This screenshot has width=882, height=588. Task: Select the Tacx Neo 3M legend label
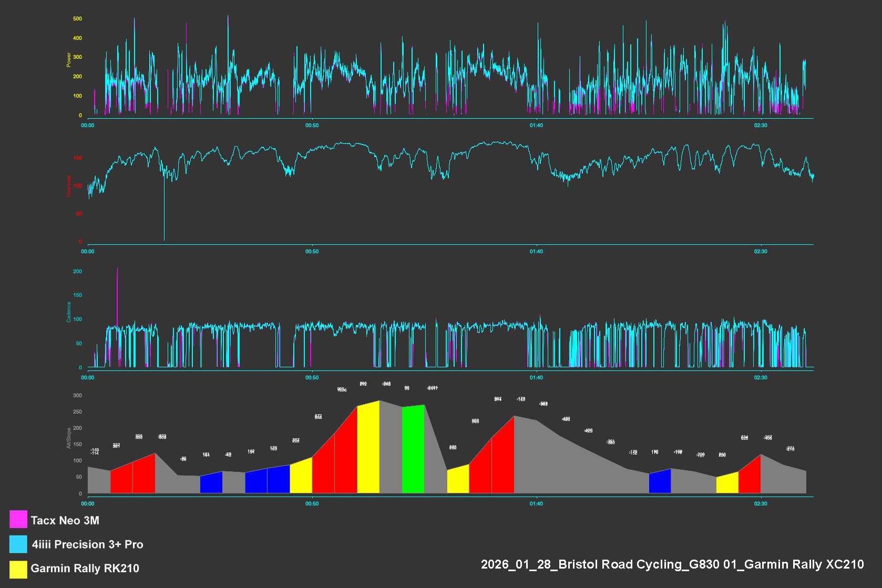(x=65, y=520)
